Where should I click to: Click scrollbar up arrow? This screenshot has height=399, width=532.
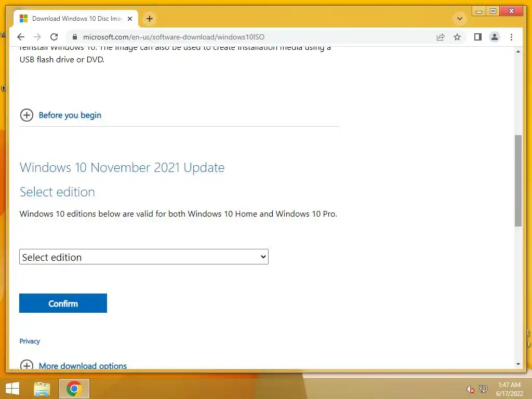(518, 51)
